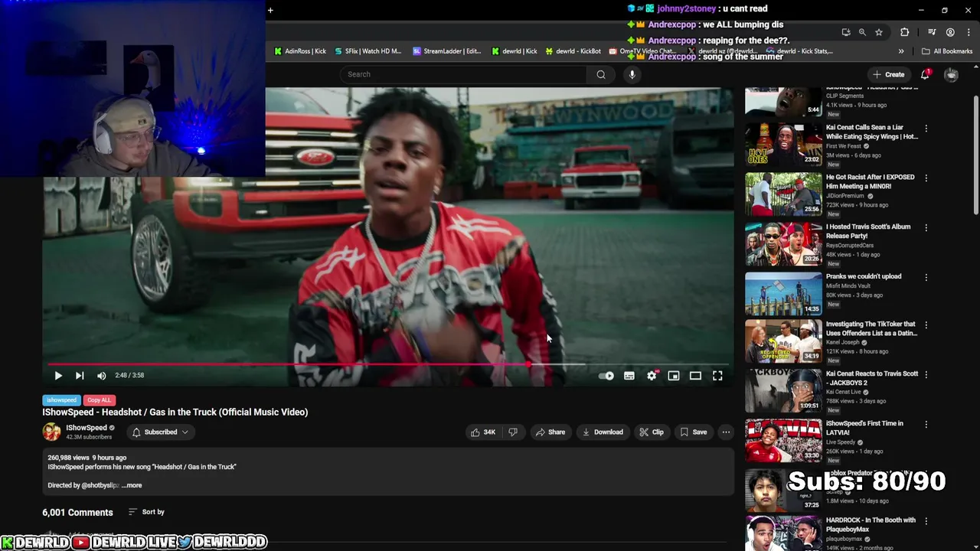Image resolution: width=980 pixels, height=551 pixels.
Task: Share the video
Action: point(550,432)
